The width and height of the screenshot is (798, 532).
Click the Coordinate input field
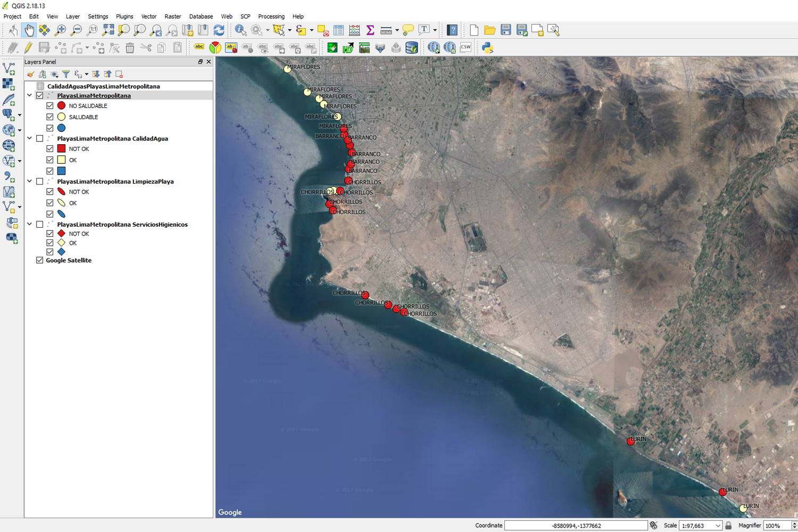(576, 526)
